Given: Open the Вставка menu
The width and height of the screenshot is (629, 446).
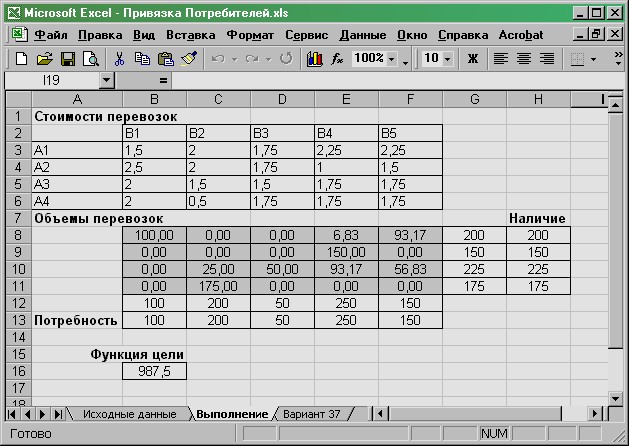Looking at the screenshot, I should (x=191, y=35).
